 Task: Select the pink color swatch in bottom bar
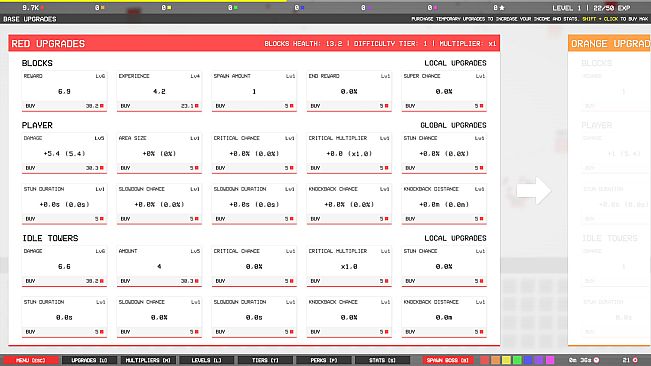click(550, 360)
